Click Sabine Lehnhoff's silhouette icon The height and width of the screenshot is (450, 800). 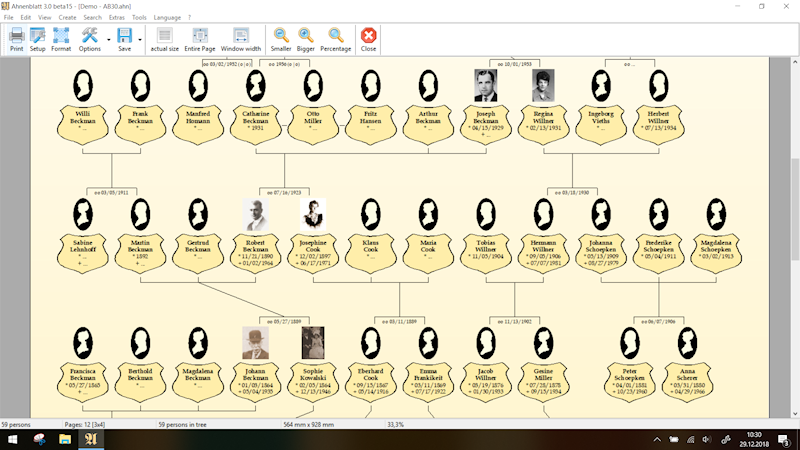pos(83,214)
